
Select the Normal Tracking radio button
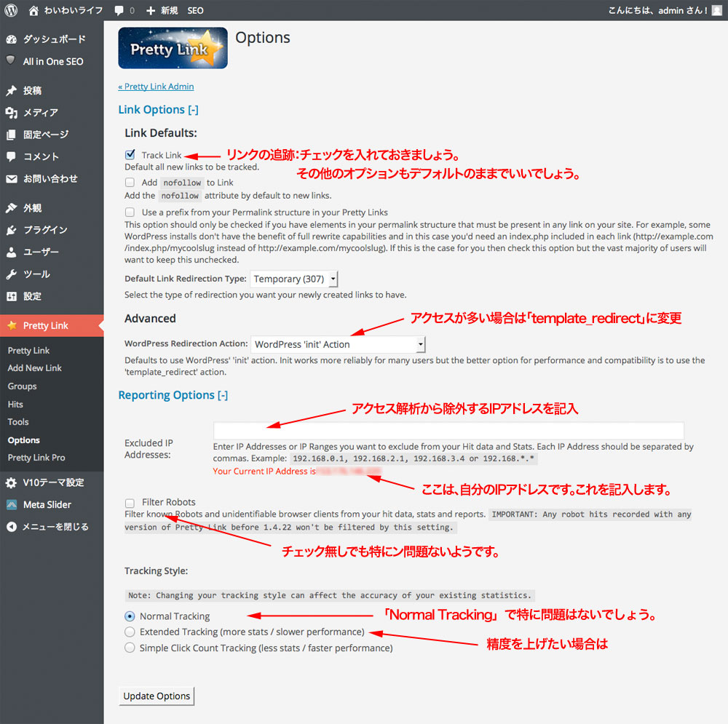[x=130, y=616]
